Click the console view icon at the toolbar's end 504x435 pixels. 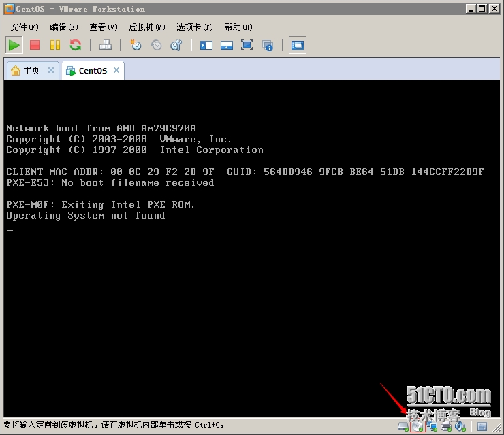(x=298, y=45)
